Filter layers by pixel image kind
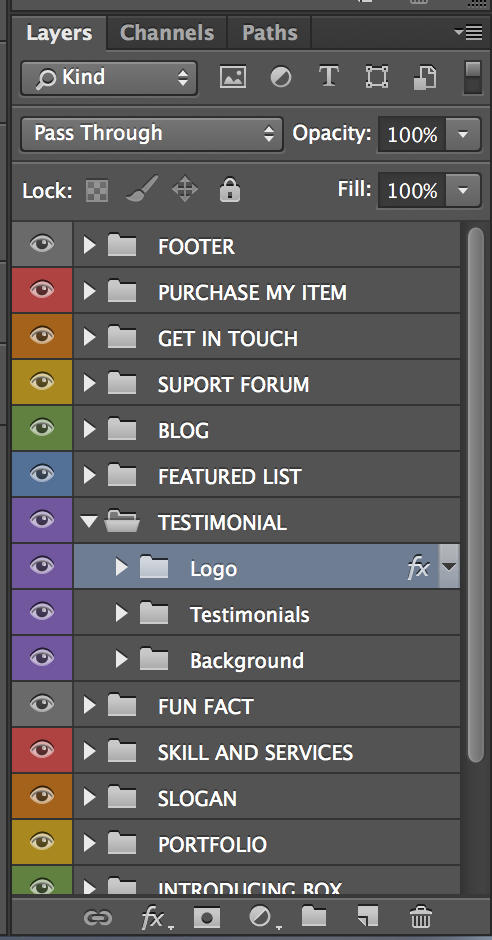The width and height of the screenshot is (492, 940). click(233, 77)
